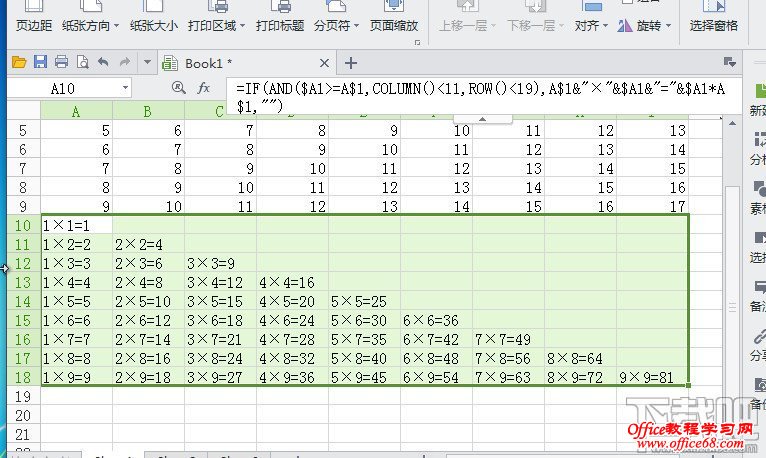Expand the Name Box dropdown arrow
The width and height of the screenshot is (766, 458).
[x=126, y=88]
